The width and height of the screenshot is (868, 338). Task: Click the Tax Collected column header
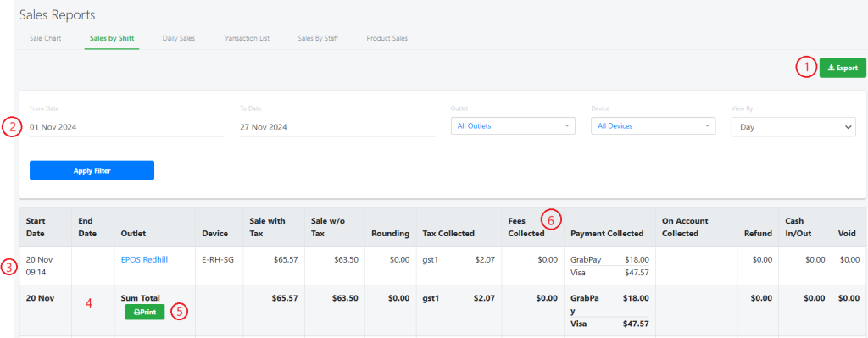448,234
